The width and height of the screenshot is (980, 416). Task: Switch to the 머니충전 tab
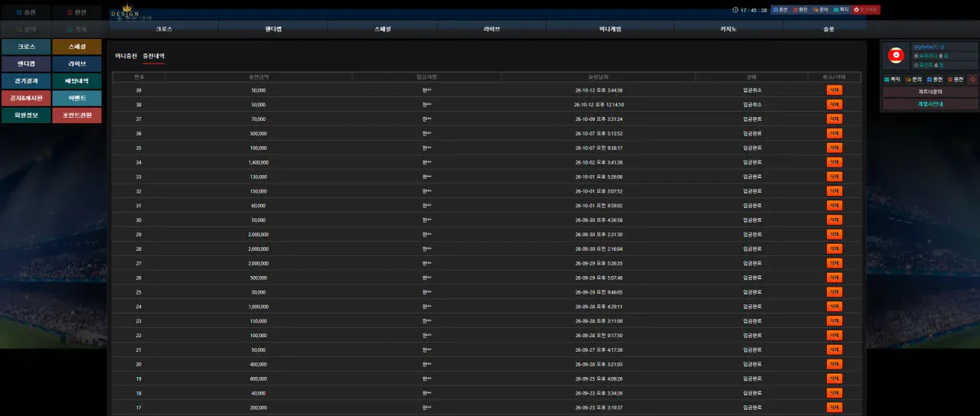coord(126,56)
